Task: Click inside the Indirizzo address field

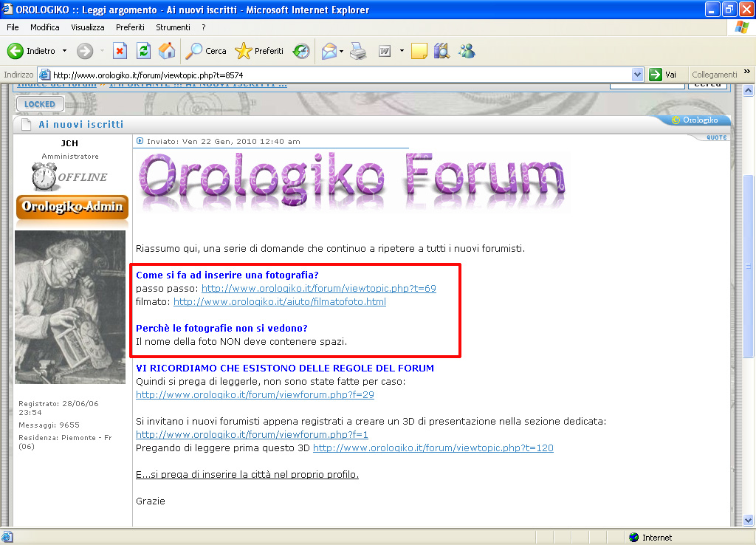Action: pos(340,75)
